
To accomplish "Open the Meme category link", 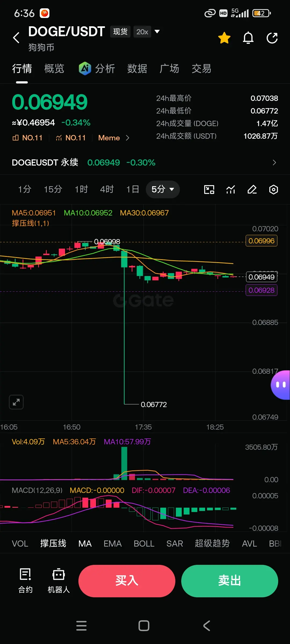I will [x=114, y=138].
